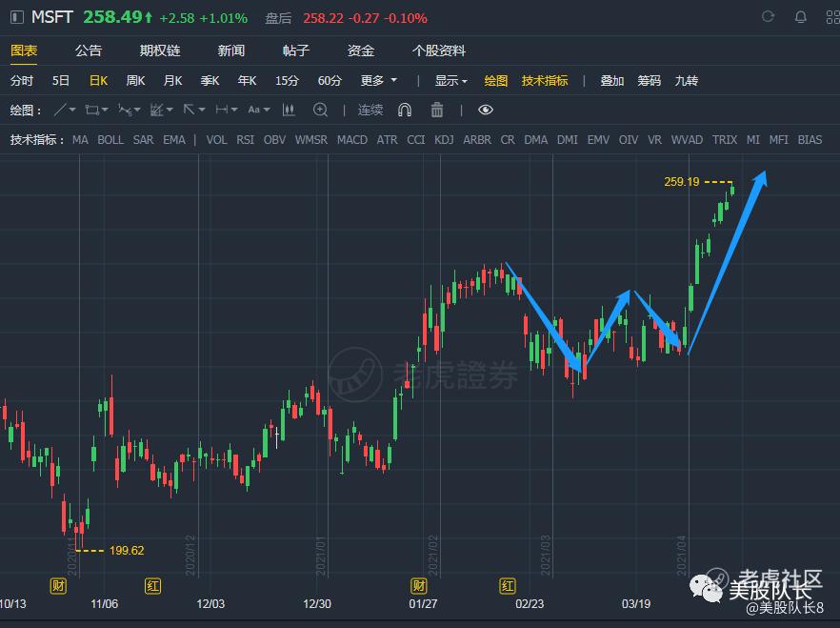Select the 15分 minute timeframe
The width and height of the screenshot is (840, 628).
pos(288,81)
